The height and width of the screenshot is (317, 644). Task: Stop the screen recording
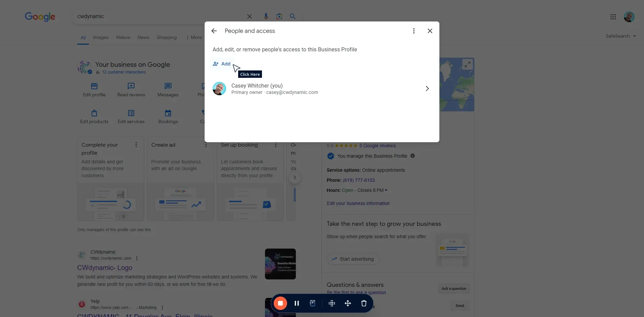pyautogui.click(x=280, y=303)
